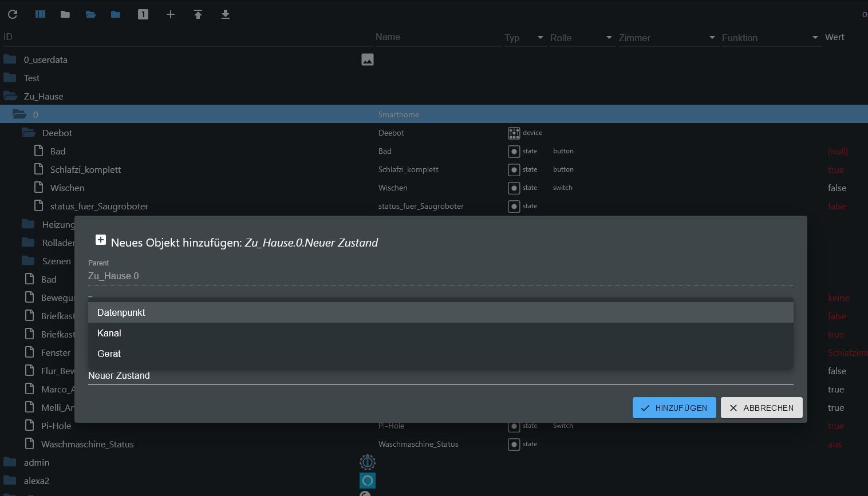Collapse the Zu_Hause folder

tap(10, 96)
